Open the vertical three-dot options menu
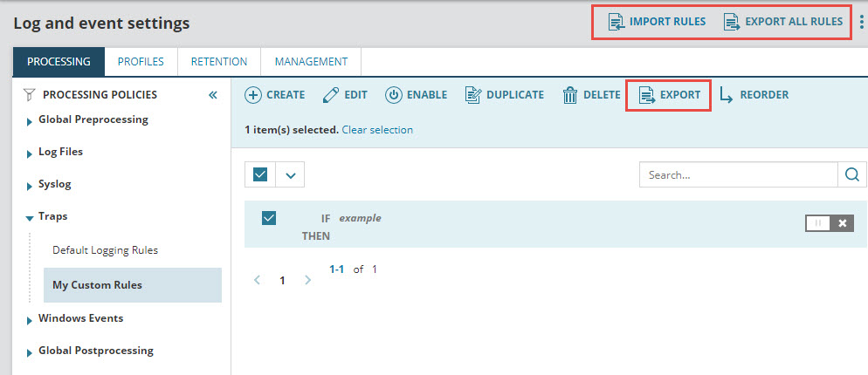 pyautogui.click(x=861, y=22)
